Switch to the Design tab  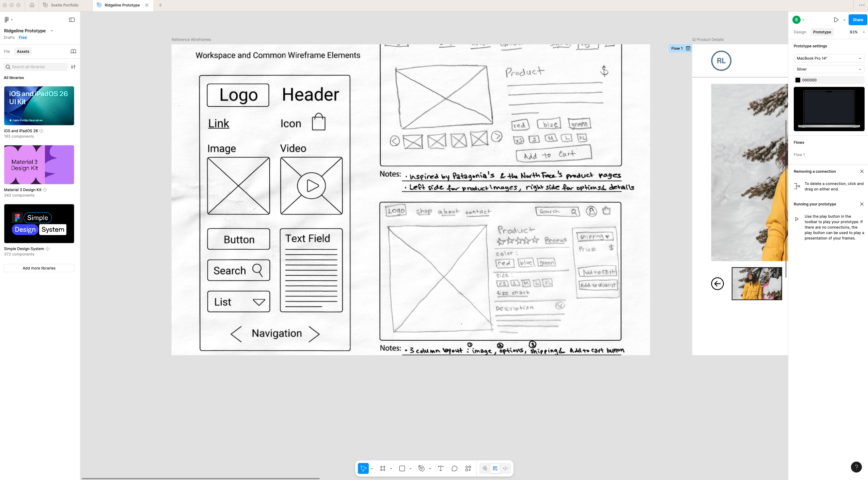(x=800, y=32)
